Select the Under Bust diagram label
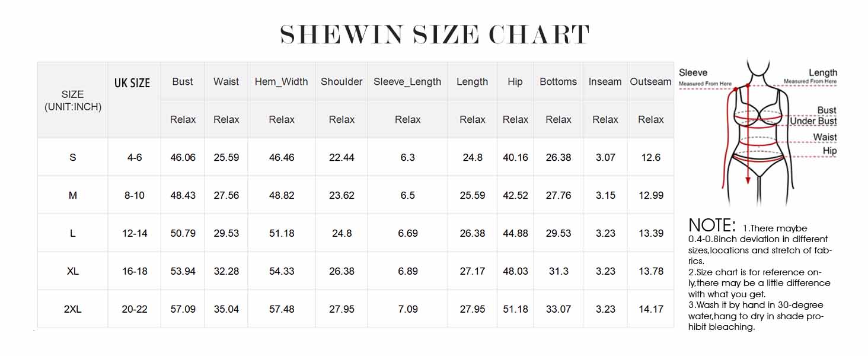The image size is (868, 356). pos(813,122)
